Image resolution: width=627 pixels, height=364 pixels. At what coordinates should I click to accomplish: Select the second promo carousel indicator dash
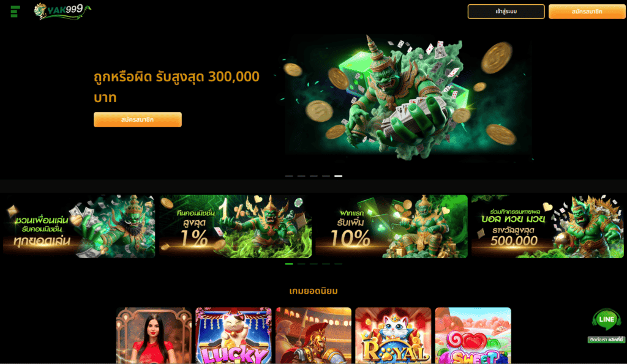tap(301, 264)
